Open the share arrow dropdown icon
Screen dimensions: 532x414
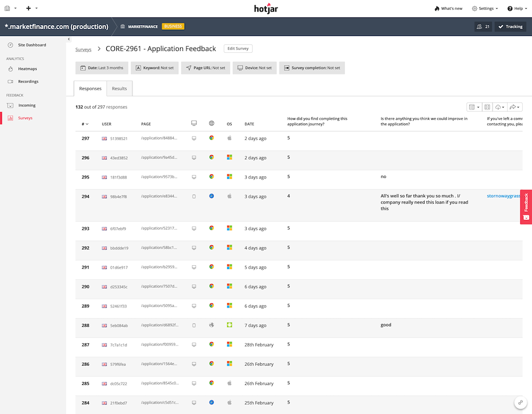(515, 107)
